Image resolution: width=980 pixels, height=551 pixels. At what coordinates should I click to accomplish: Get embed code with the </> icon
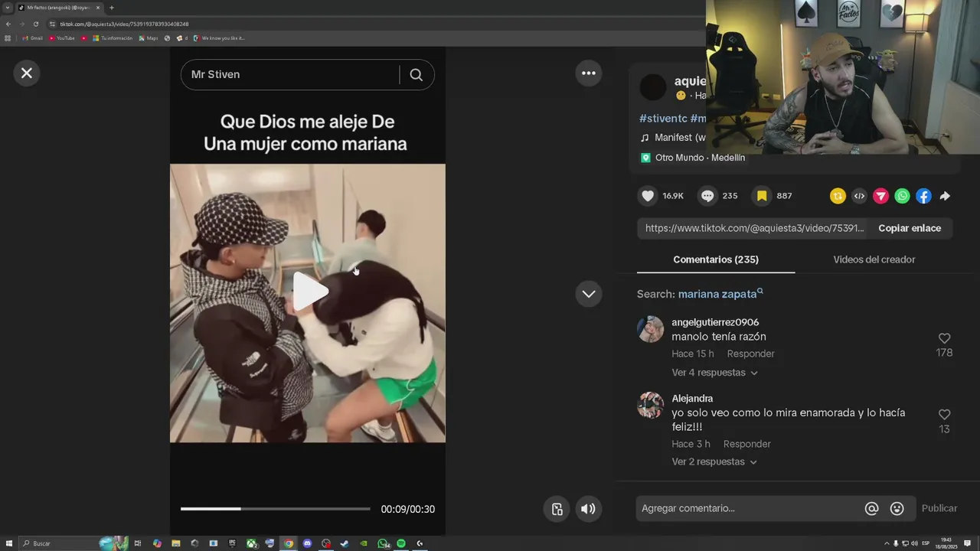[859, 196]
